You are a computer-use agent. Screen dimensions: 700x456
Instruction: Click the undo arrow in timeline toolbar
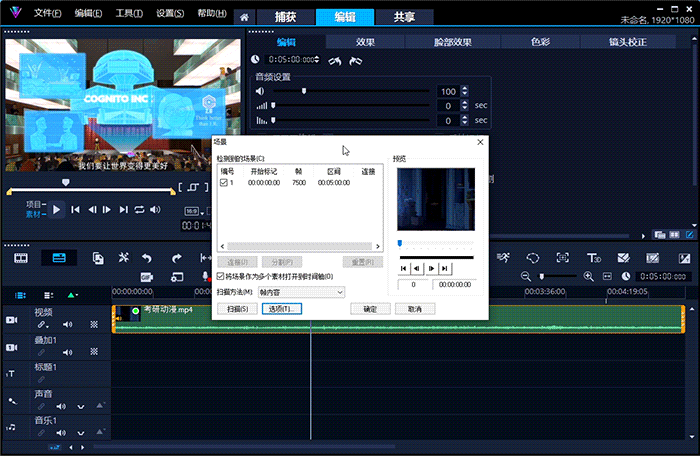(147, 257)
